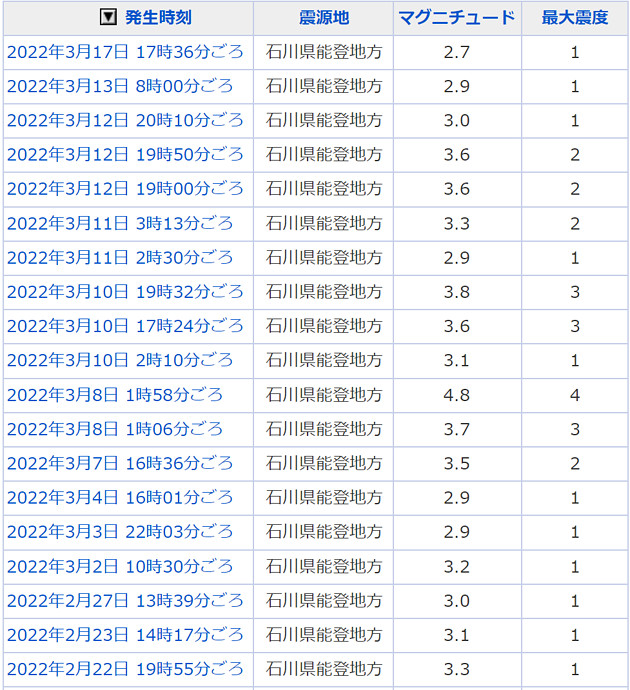Open the 2022年3月11日 3時13分ごろ earthquake entry
The image size is (630, 690).
coord(120,223)
